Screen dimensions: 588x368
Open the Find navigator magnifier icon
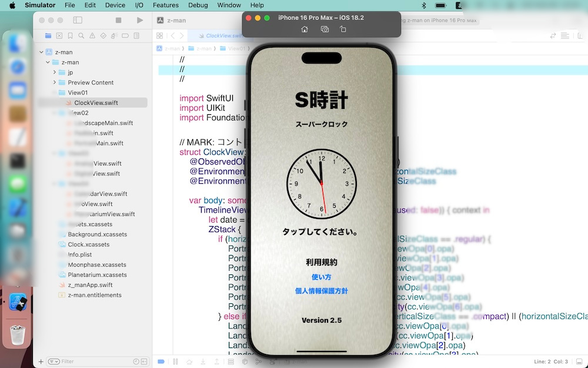(x=81, y=36)
